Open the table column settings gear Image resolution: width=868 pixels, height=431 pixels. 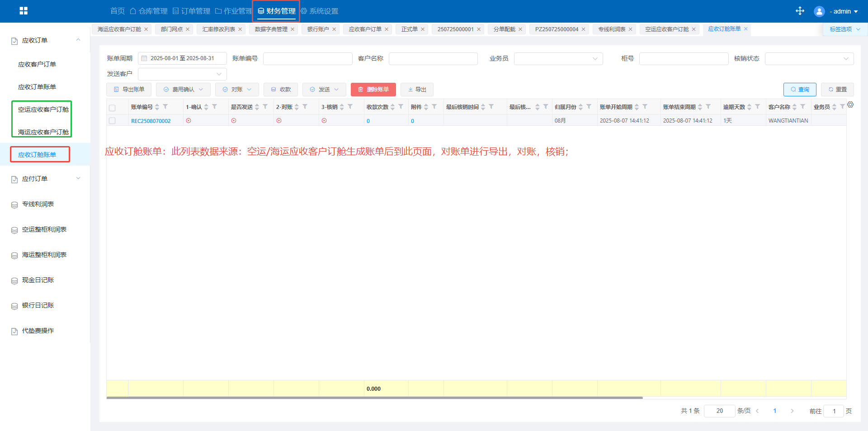(850, 105)
